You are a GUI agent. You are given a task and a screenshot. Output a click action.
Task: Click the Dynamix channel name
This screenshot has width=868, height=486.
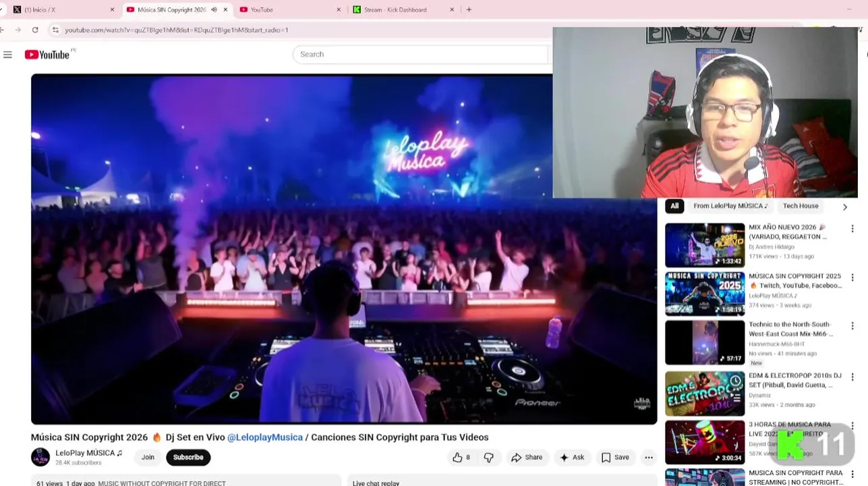pos(759,395)
